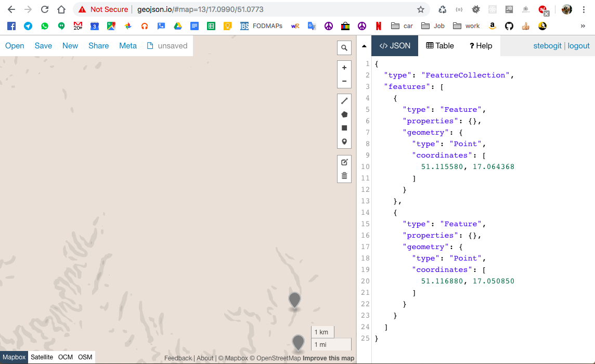Switch basemap to Satellite
The width and height of the screenshot is (595, 364).
[x=42, y=357]
